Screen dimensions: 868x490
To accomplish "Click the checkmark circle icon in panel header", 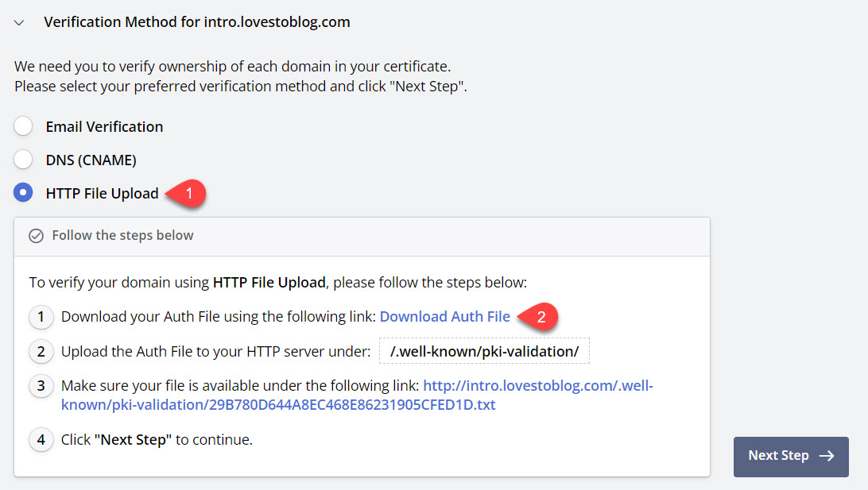I will click(36, 236).
